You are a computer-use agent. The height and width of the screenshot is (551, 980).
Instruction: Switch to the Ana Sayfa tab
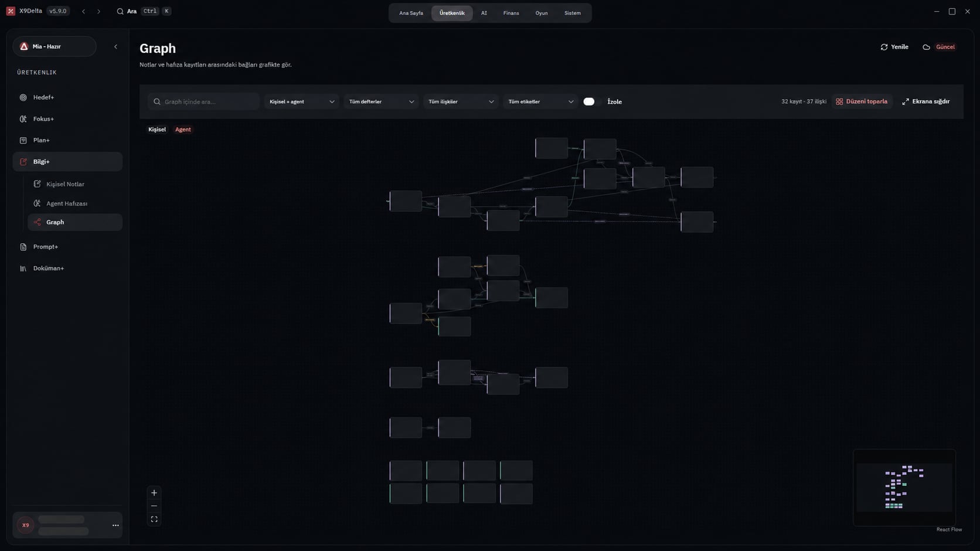[411, 13]
